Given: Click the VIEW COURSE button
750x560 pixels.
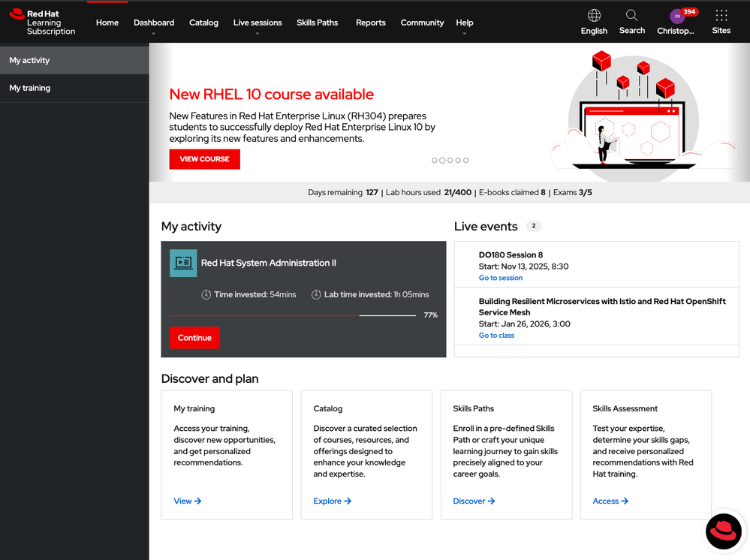Looking at the screenshot, I should (204, 159).
